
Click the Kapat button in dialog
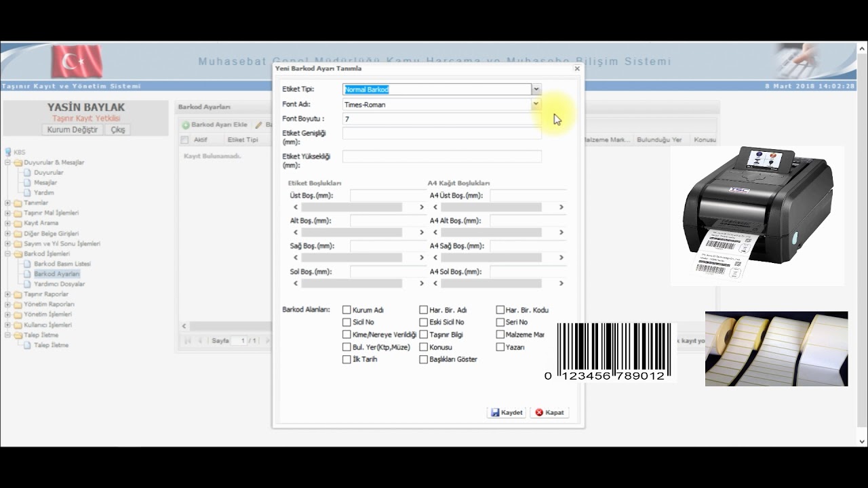tap(549, 412)
